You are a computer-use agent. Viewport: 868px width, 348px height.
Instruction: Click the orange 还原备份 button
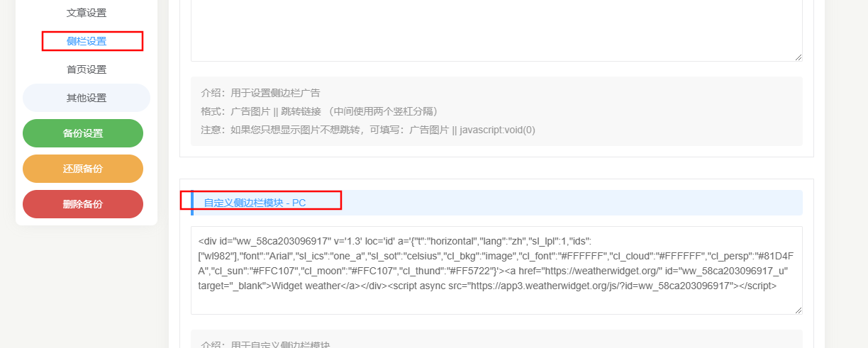[x=83, y=169]
